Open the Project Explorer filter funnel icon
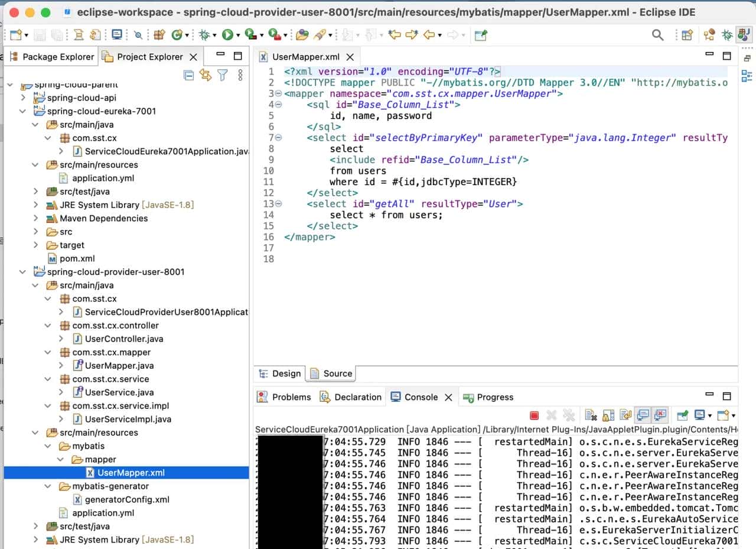Screen dimensions: 756x549 click(222, 75)
